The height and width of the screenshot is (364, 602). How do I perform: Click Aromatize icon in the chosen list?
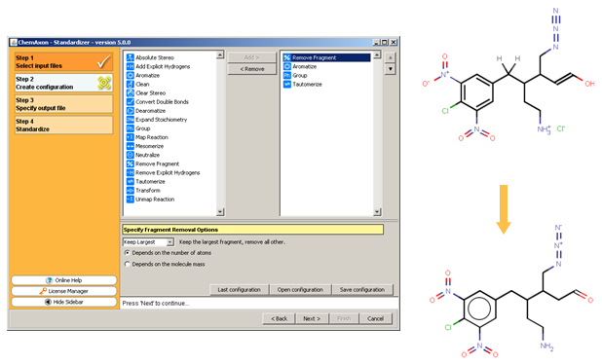pyautogui.click(x=286, y=66)
